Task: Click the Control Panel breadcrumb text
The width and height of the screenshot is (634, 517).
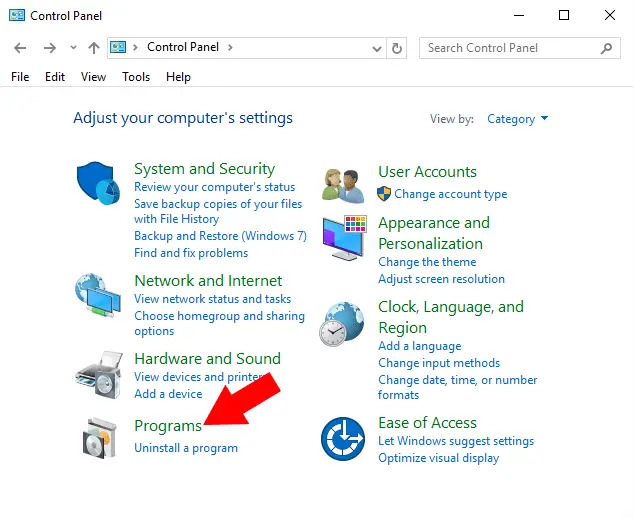Action: (183, 47)
